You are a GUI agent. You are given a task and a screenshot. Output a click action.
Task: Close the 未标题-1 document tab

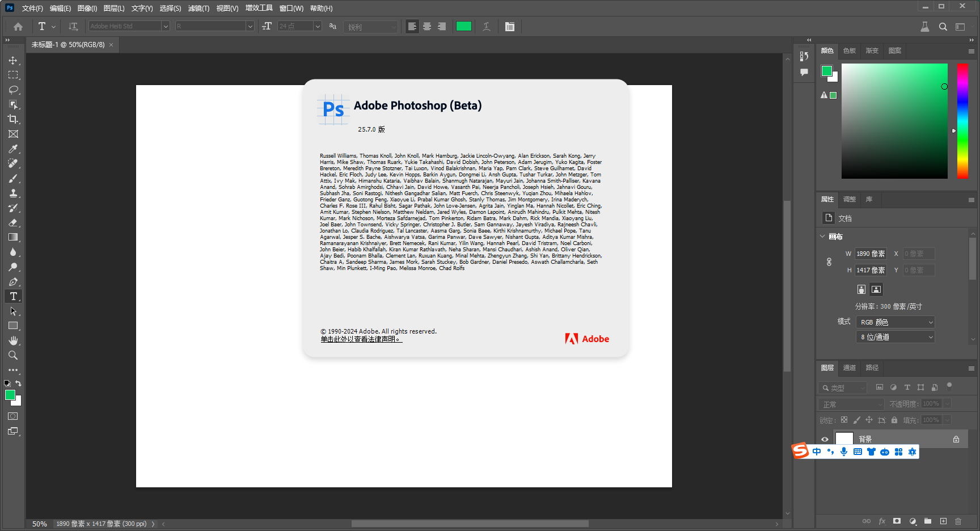pos(111,45)
